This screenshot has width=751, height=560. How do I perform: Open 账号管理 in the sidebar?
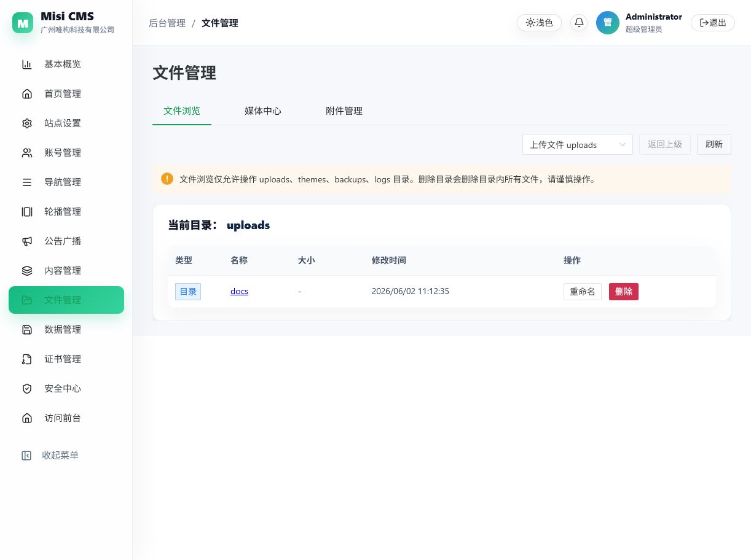(x=66, y=153)
